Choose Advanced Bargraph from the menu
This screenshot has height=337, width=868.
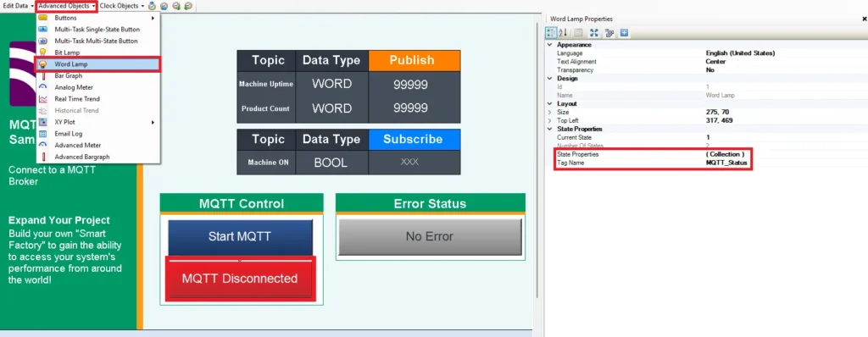[x=98, y=157]
